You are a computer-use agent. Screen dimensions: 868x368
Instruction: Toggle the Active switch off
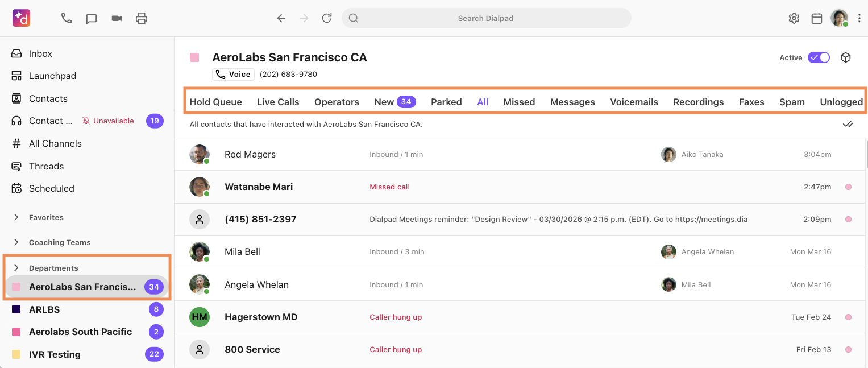tap(819, 57)
